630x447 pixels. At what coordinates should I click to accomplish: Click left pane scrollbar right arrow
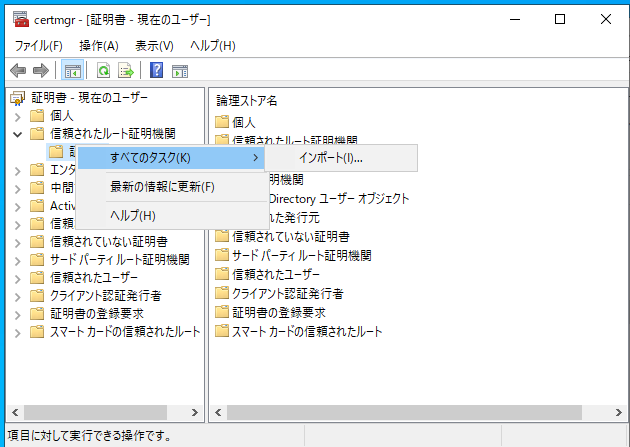click(x=195, y=412)
